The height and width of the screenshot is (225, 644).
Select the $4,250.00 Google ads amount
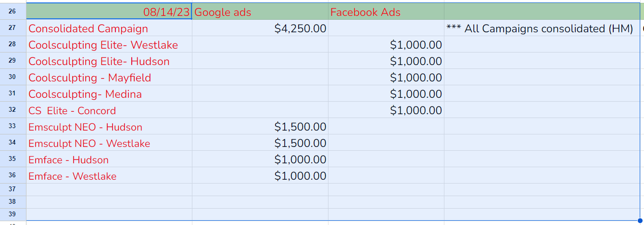(x=260, y=28)
